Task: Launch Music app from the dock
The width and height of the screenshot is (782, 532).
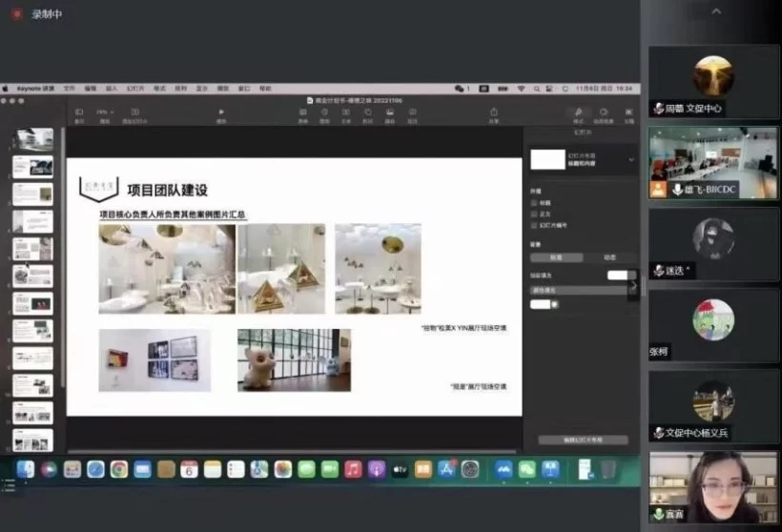Action: coord(353,469)
